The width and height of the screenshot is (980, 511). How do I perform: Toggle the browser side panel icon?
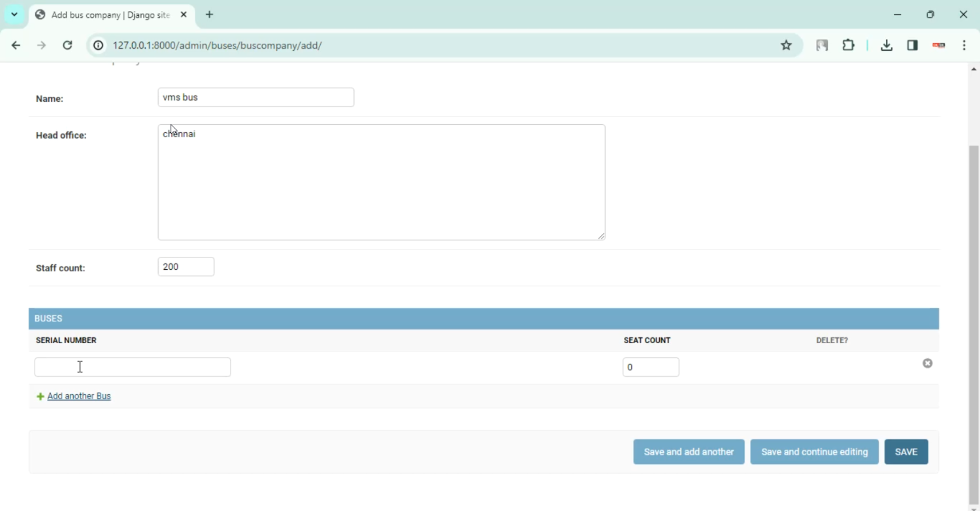[x=912, y=45]
